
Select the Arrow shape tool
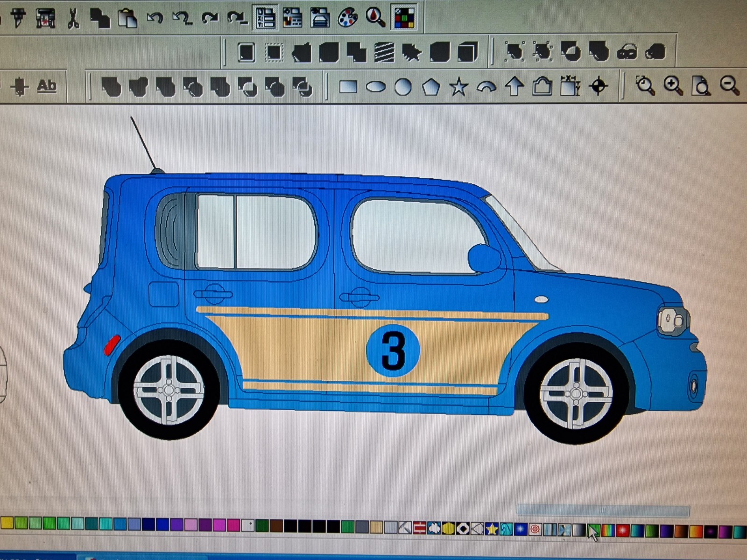(514, 86)
